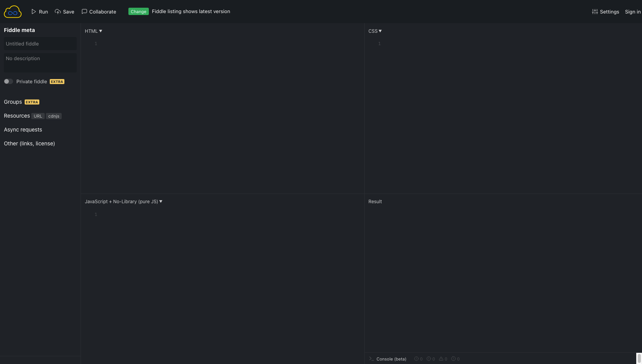Save the fiddle using the cloud upload icon
The image size is (642, 364).
pyautogui.click(x=58, y=12)
